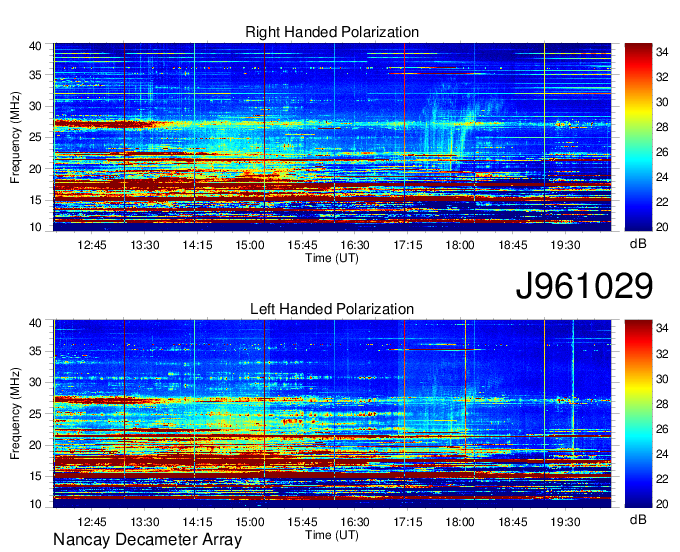Click the 19:30 tick label under Right Handed plot
680x552 pixels.
tap(566, 245)
